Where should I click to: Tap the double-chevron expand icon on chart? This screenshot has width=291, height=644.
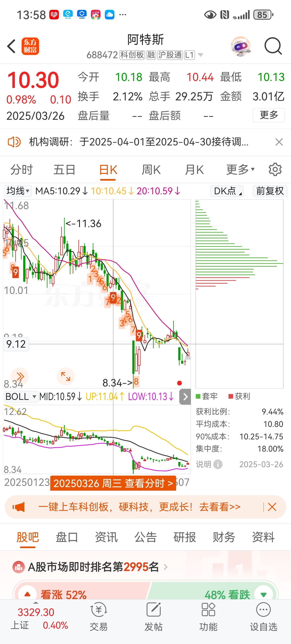pyautogui.click(x=20, y=376)
